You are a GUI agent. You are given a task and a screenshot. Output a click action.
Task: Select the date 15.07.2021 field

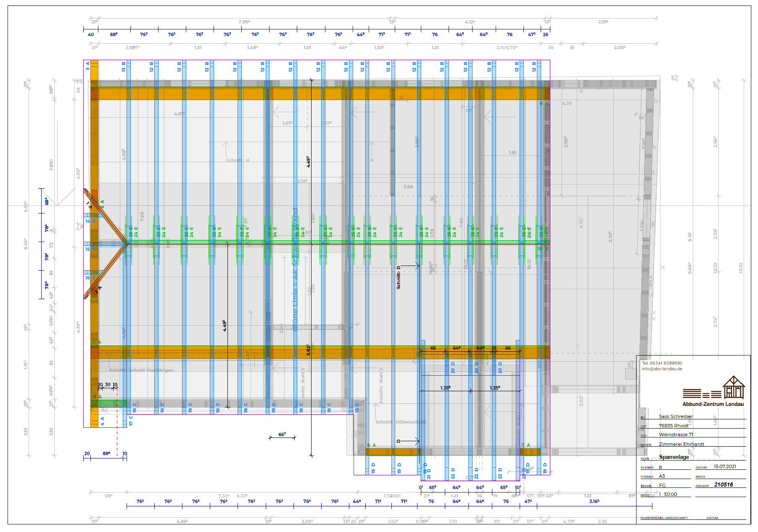pyautogui.click(x=725, y=466)
